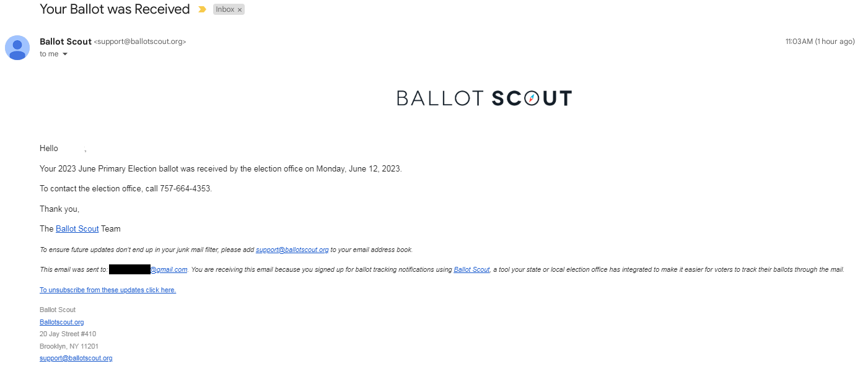Click the sender name Ballot Scout
The height and width of the screenshot is (374, 868).
click(x=65, y=41)
